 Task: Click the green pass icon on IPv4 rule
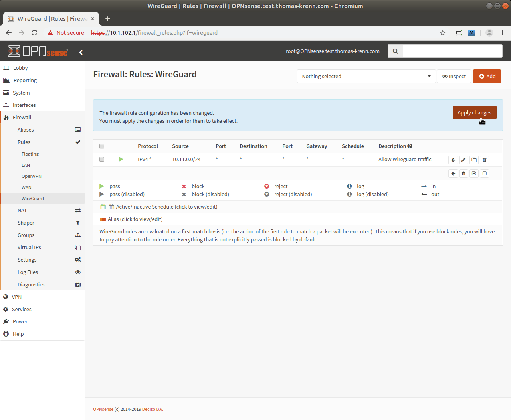(x=121, y=159)
